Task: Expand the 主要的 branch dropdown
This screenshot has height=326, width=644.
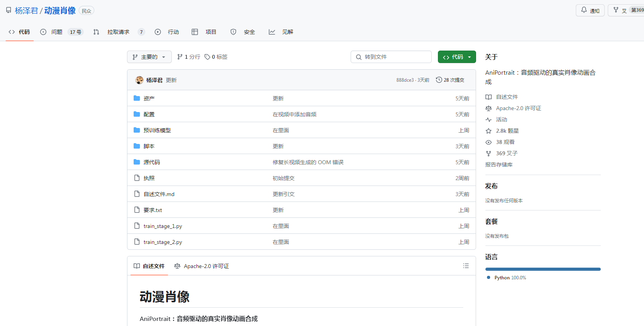Action: tap(149, 57)
